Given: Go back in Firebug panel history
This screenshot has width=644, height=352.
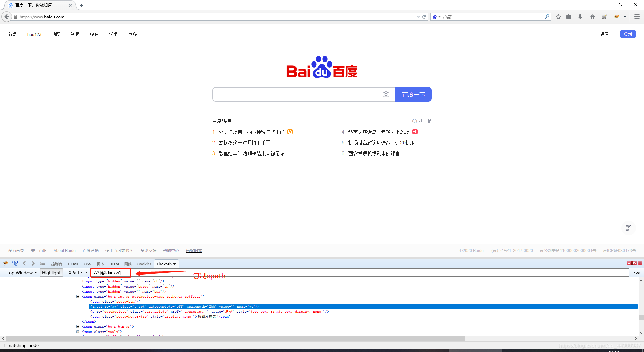Looking at the screenshot, I should click(24, 263).
